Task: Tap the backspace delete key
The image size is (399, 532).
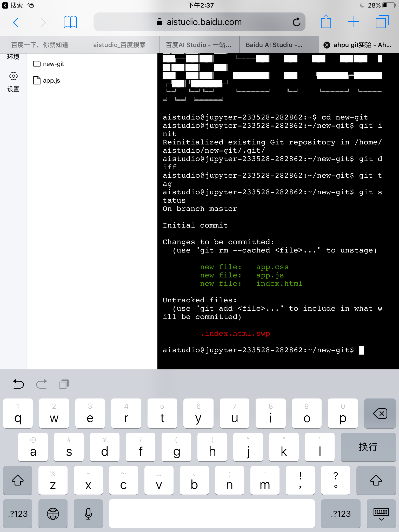Action: click(x=380, y=413)
